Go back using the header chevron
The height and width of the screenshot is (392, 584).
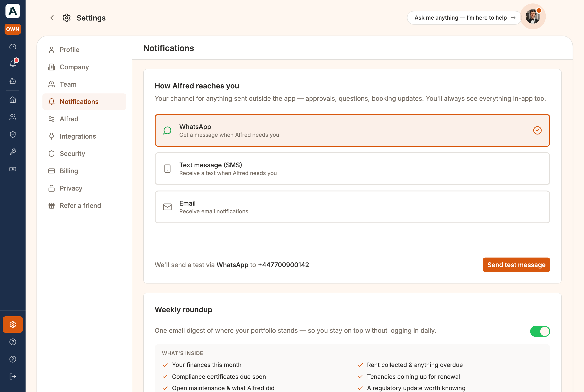[52, 18]
